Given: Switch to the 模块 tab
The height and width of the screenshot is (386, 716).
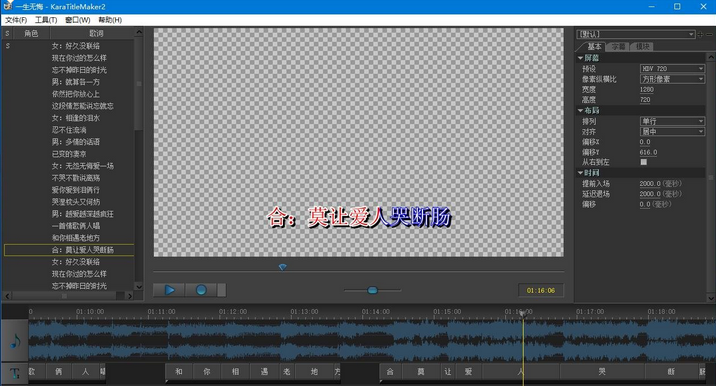Looking at the screenshot, I should 642,47.
